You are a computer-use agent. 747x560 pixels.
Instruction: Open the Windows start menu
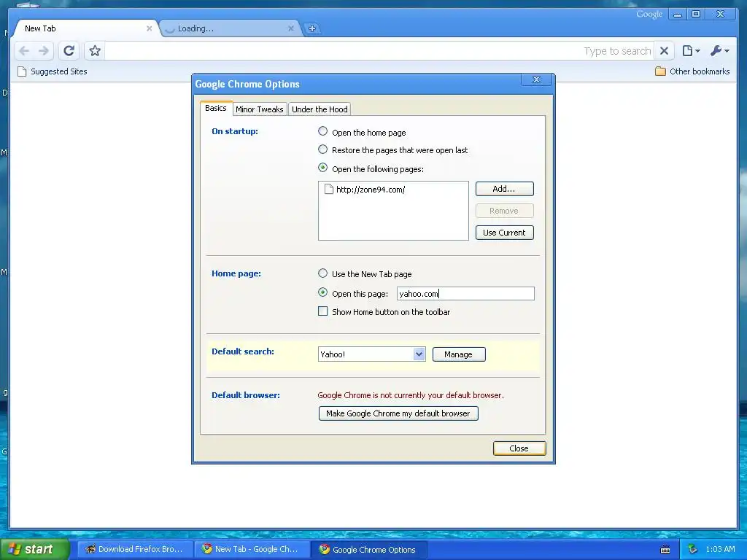(x=34, y=549)
